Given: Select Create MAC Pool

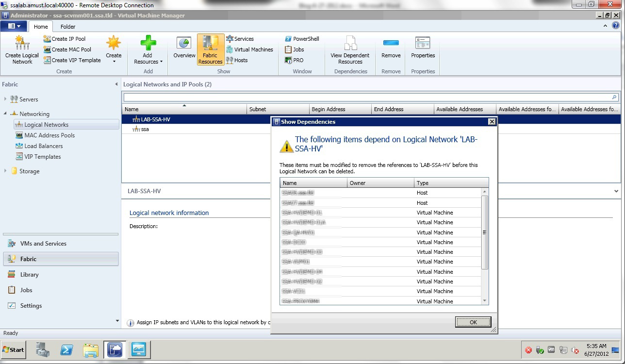Looking at the screenshot, I should point(67,50).
